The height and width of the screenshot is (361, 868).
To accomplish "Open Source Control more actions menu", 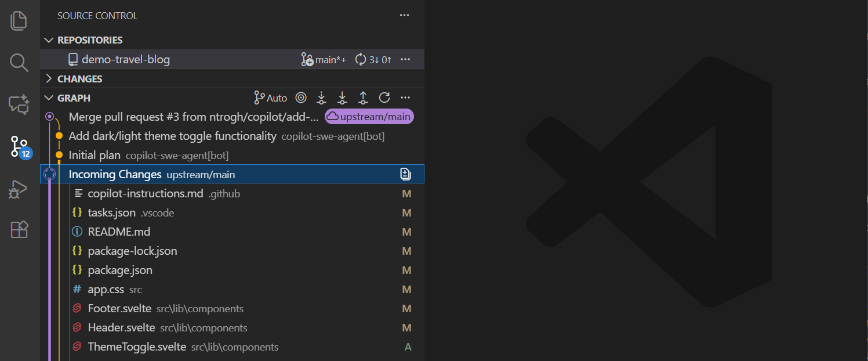I will click(x=404, y=15).
